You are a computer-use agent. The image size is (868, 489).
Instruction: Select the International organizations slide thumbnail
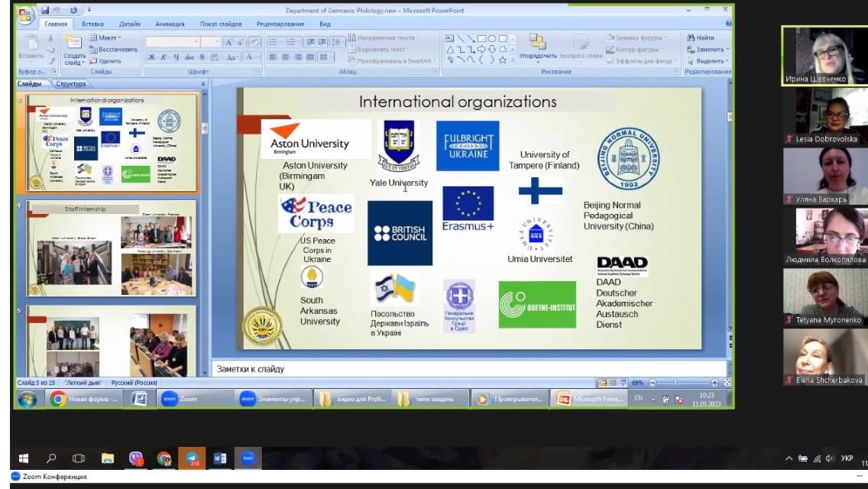tap(112, 143)
